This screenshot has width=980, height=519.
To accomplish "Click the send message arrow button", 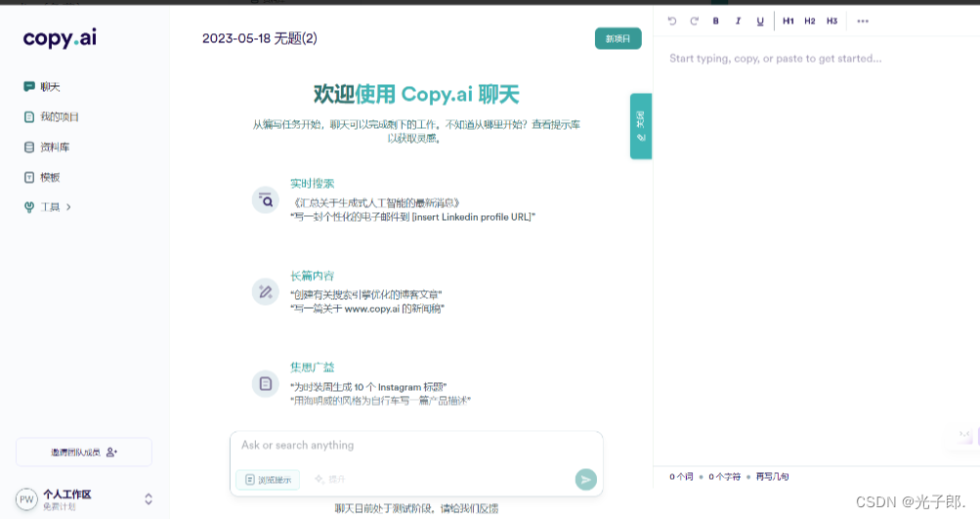I will tap(585, 480).
